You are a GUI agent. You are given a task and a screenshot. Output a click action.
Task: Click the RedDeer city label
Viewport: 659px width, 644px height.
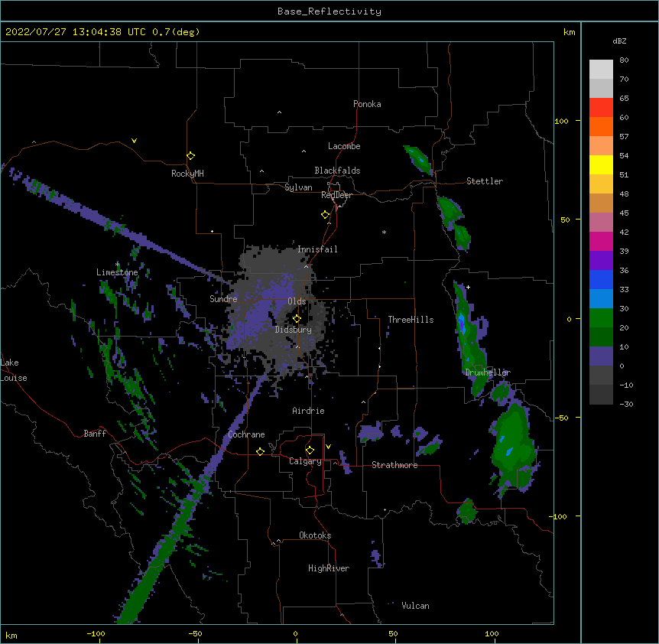336,195
